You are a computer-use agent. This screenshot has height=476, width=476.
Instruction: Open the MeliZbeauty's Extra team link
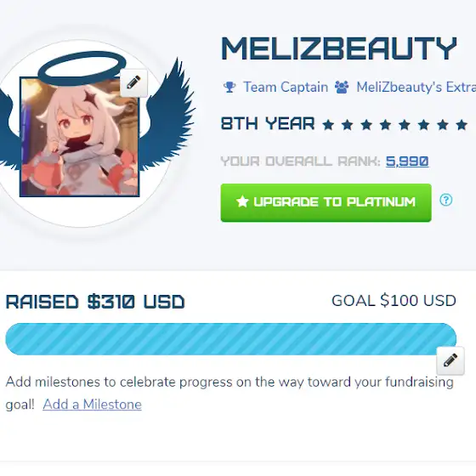[x=416, y=87]
